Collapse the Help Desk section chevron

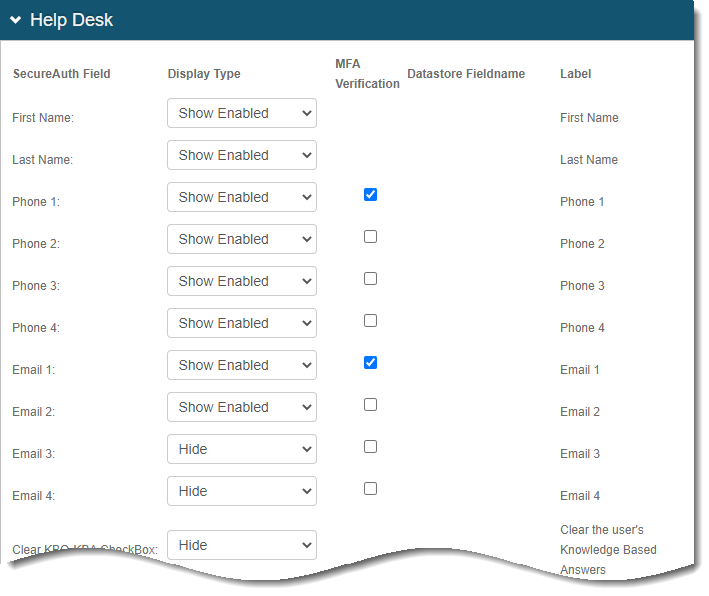pyautogui.click(x=16, y=21)
